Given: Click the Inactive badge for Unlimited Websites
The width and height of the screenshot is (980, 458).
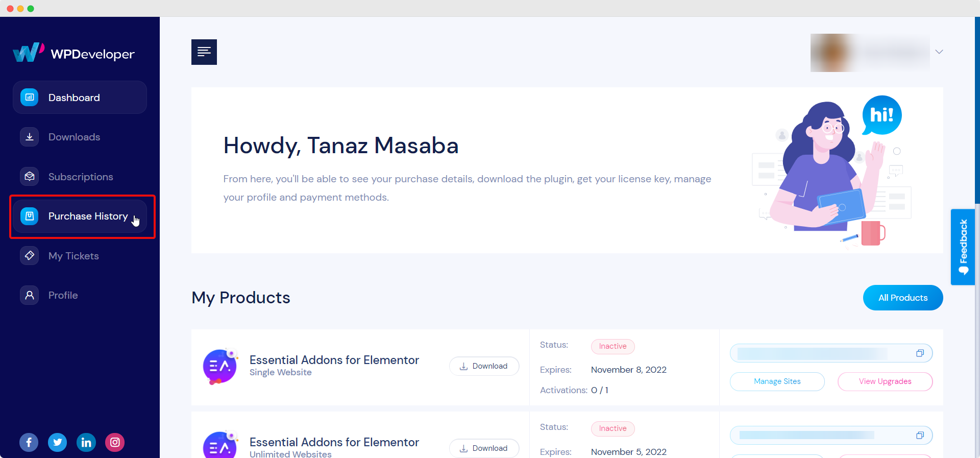Looking at the screenshot, I should 612,428.
